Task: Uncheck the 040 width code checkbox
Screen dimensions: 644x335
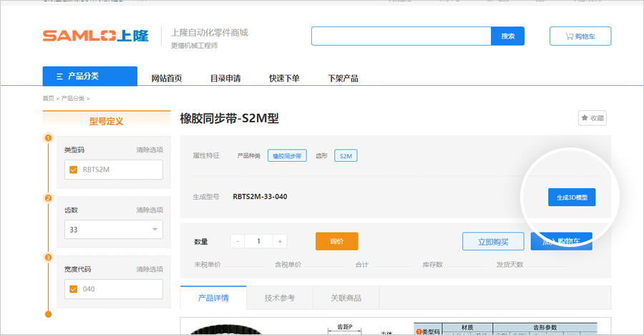Action: coord(73,289)
